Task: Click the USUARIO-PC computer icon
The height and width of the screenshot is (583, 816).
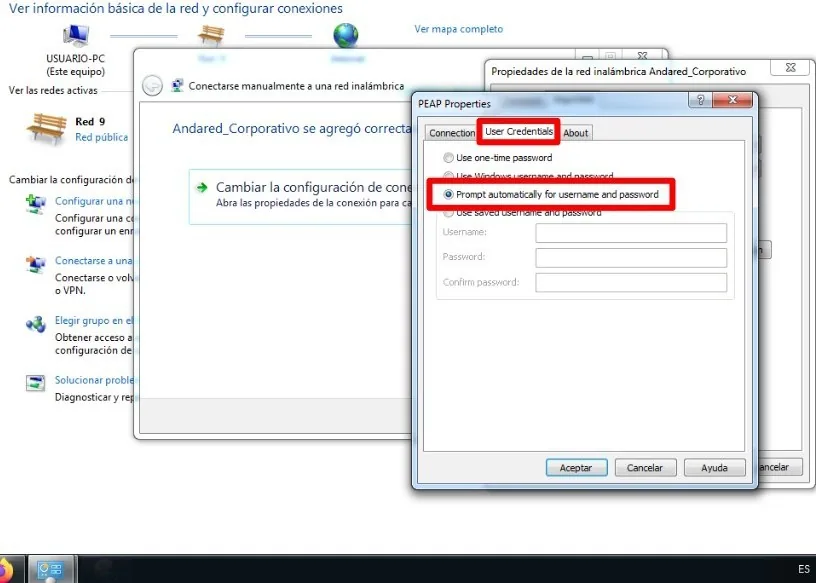Action: tap(76, 35)
